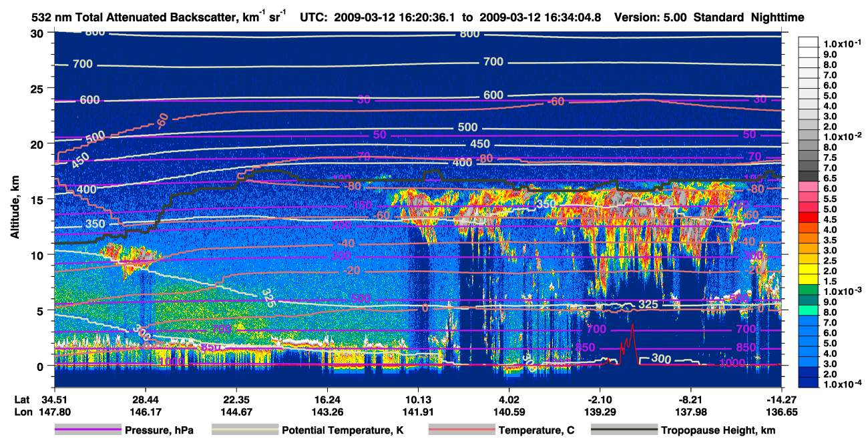This screenshot has width=868, height=445.
Task: Click the colorbar label '1.0x10-3'
Action: click(x=843, y=292)
